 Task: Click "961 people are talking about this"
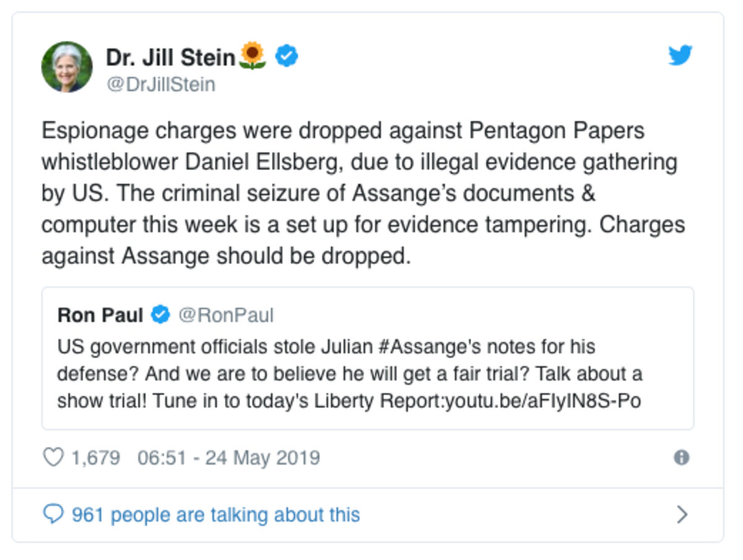pos(215,514)
